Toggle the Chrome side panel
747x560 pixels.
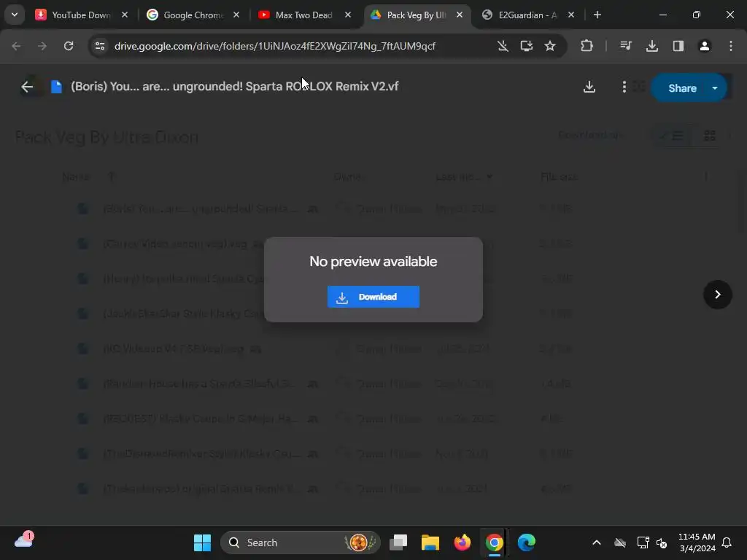678,46
